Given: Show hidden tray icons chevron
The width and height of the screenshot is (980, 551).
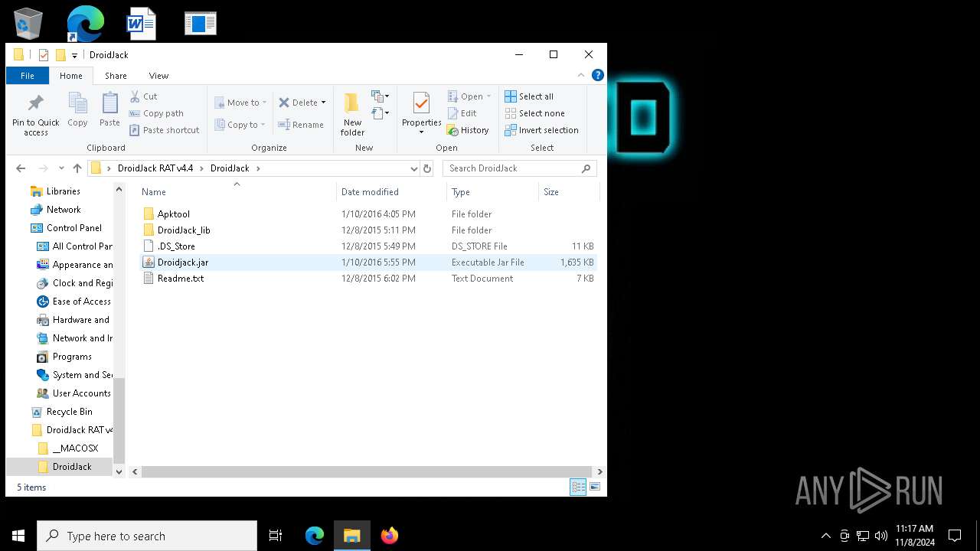Looking at the screenshot, I should pyautogui.click(x=825, y=536).
